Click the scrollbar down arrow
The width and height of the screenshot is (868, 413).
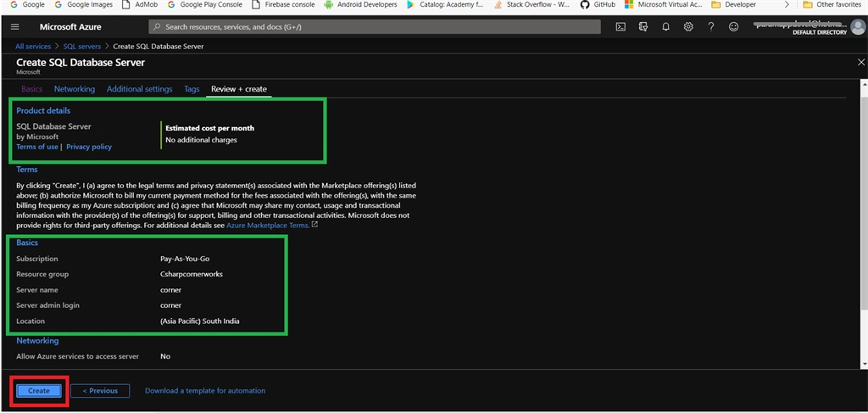865,364
